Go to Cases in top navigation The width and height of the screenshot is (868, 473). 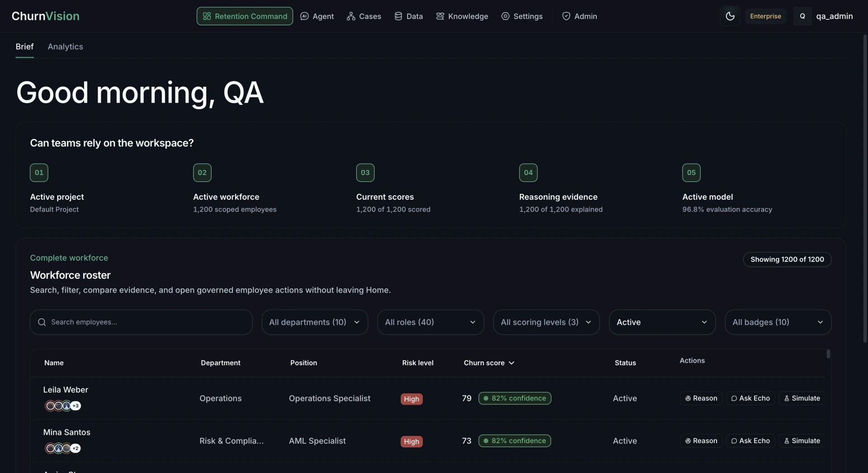[364, 16]
